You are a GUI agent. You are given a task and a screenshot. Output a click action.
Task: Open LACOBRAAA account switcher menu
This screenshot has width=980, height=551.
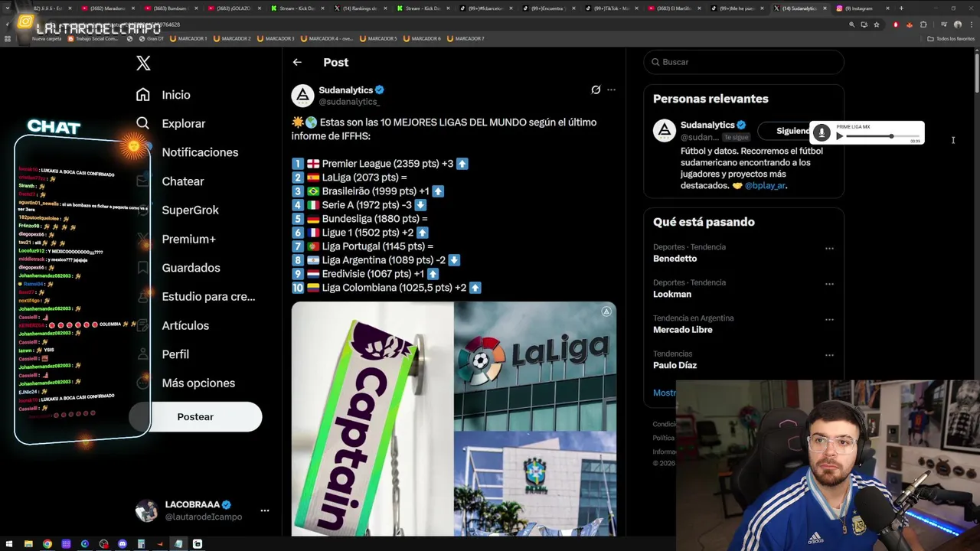click(x=265, y=510)
